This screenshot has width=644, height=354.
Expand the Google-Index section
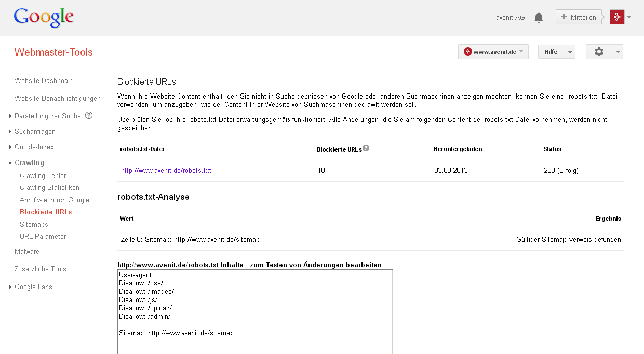10,147
